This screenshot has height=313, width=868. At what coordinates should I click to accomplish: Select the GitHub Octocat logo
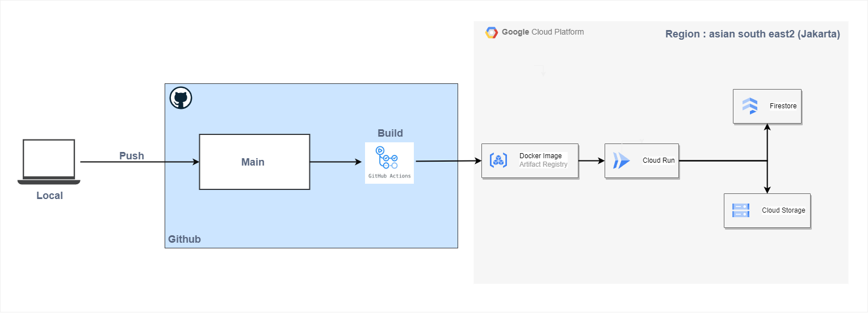[x=181, y=98]
